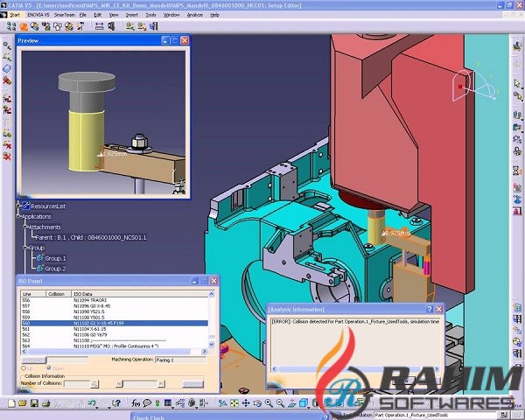Open the Start menu in menu bar
This screenshot has width=525, height=420.
pos(14,15)
